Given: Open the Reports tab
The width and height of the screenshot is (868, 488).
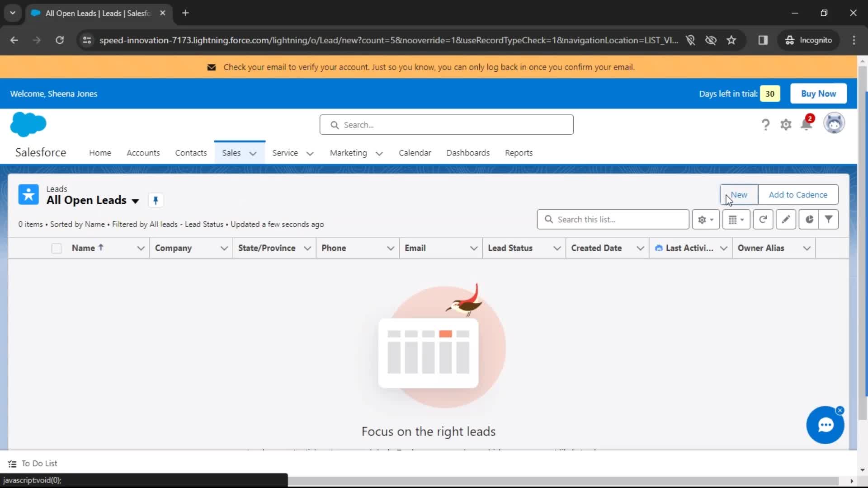Looking at the screenshot, I should [519, 153].
